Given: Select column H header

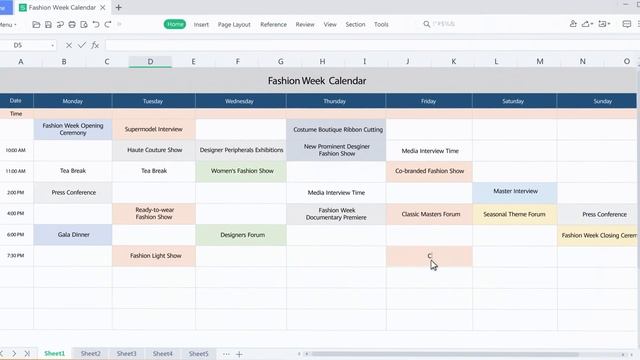Looking at the screenshot, I should tap(322, 62).
